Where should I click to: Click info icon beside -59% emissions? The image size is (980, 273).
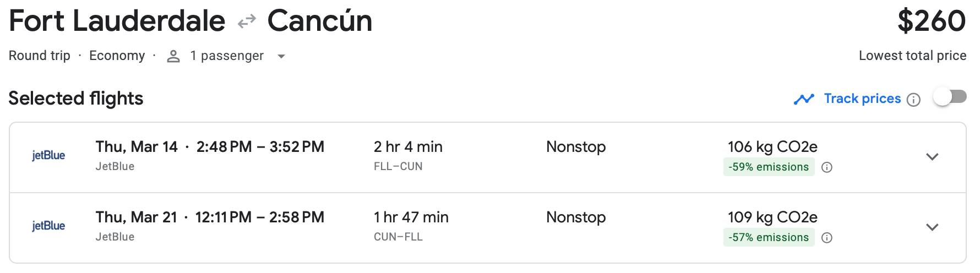[826, 167]
